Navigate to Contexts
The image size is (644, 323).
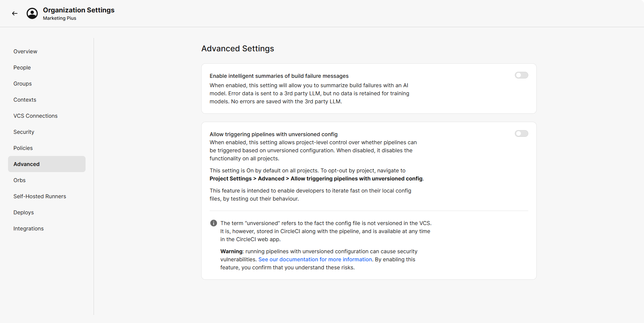click(25, 100)
